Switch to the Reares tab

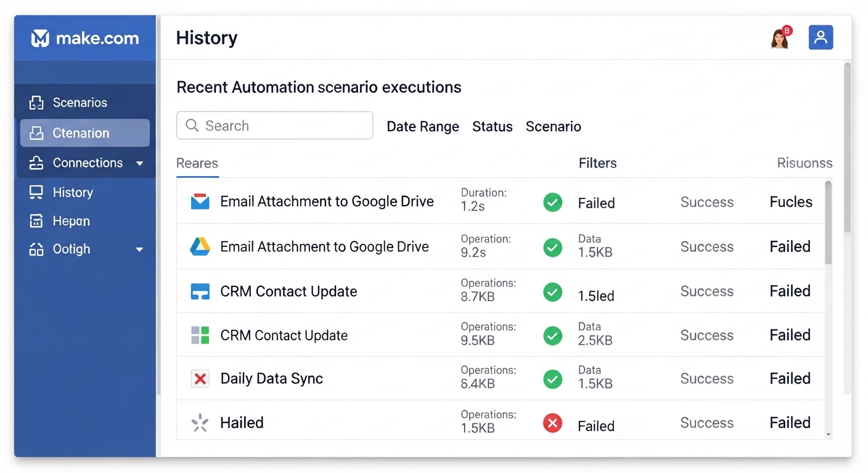pyautogui.click(x=197, y=163)
